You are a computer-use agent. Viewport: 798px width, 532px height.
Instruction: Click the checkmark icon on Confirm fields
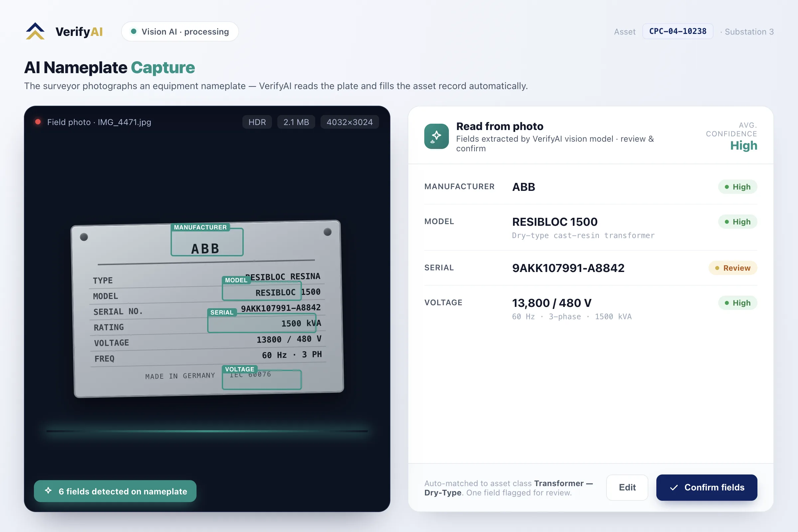point(674,487)
